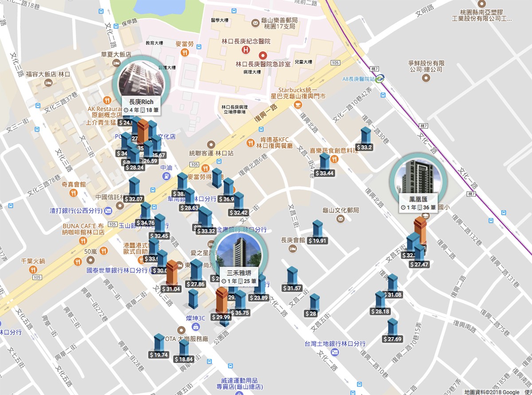The width and height of the screenshot is (532, 395).
Task: Select the 龜山文化郵局 mail icon
Action: (x=340, y=219)
